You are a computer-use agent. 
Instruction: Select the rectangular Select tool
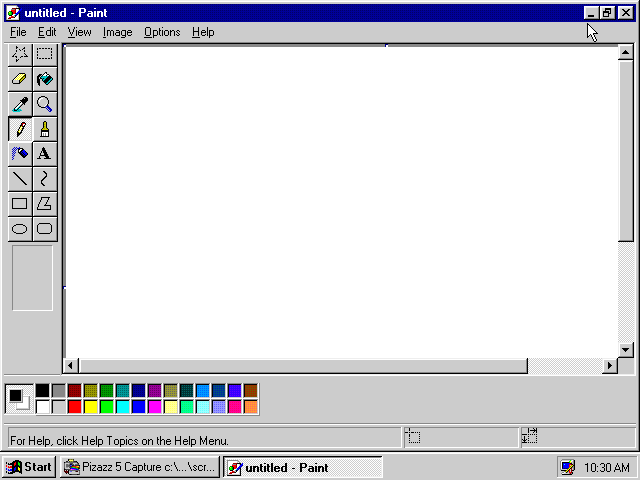[44, 54]
